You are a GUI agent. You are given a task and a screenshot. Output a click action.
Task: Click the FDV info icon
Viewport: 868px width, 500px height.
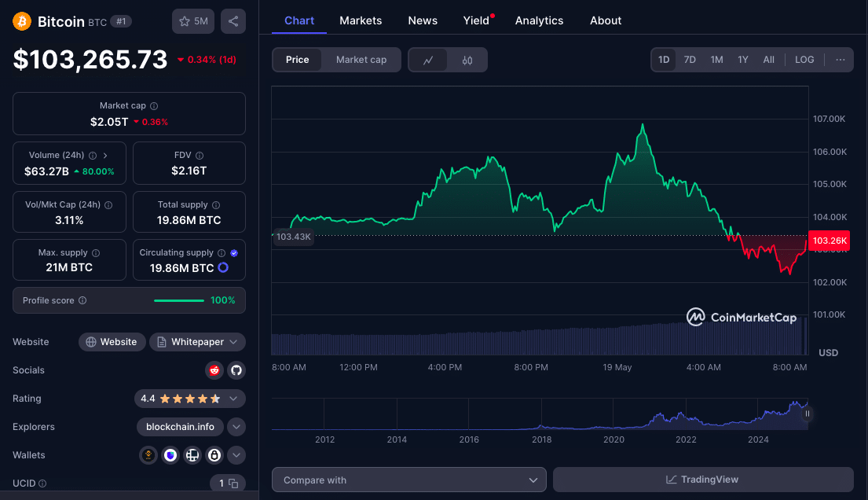click(x=200, y=156)
